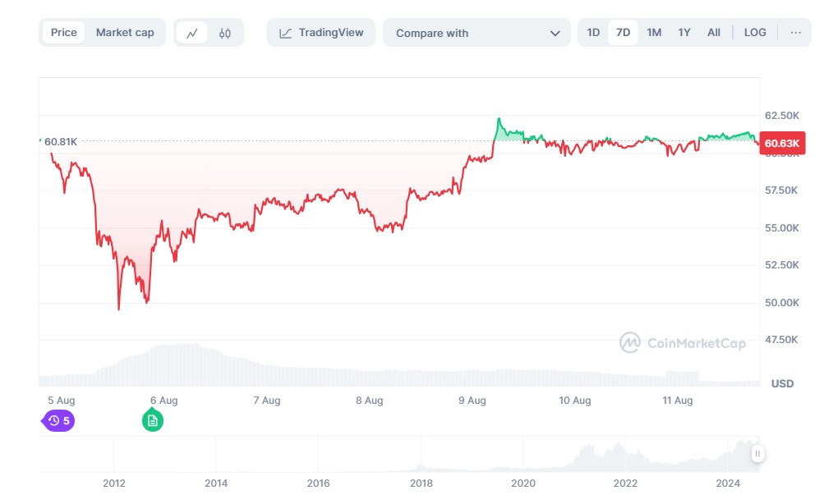
Task: Select the 1D time range
Action: pyautogui.click(x=593, y=33)
